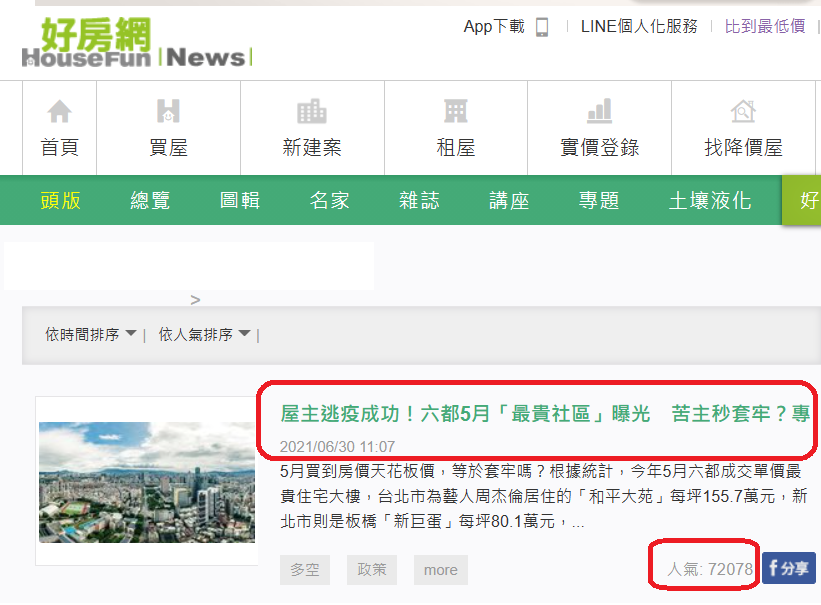Image resolution: width=821 pixels, height=605 pixels.
Task: Click the bar chart icon above 實價登錄
Action: tap(600, 111)
